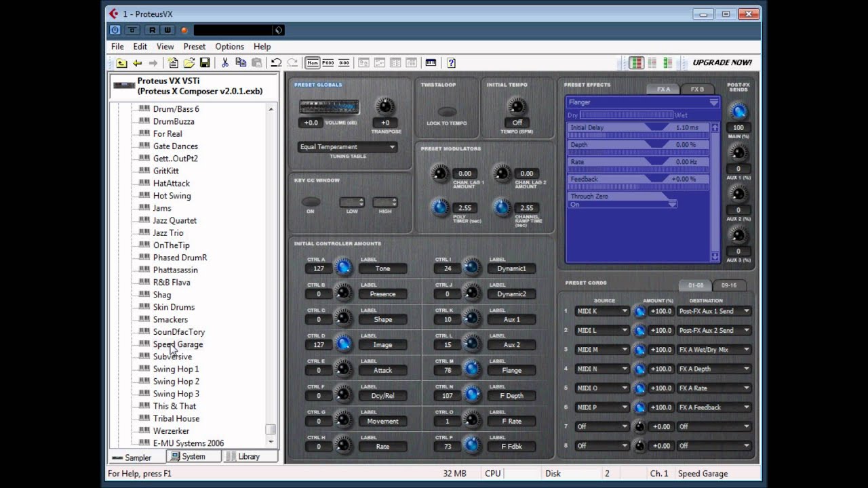The image size is (868, 488).
Task: Click the green-only meters icon
Action: [667, 63]
